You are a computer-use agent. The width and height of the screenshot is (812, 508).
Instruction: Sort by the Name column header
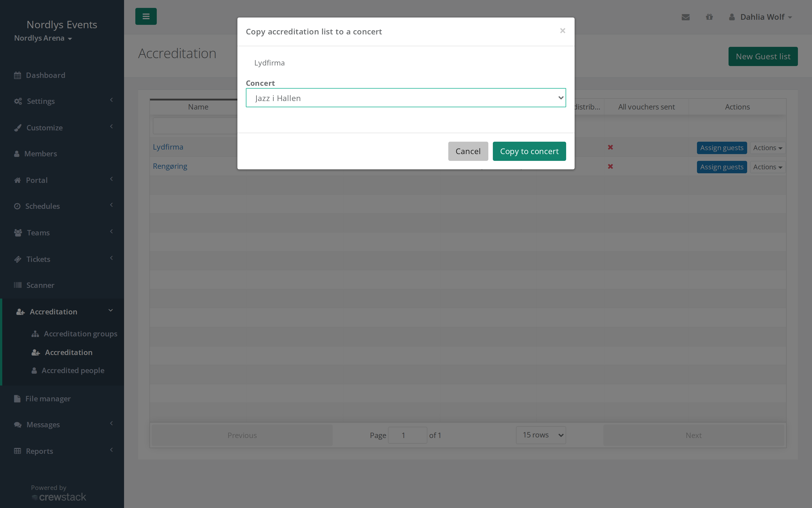coord(198,107)
